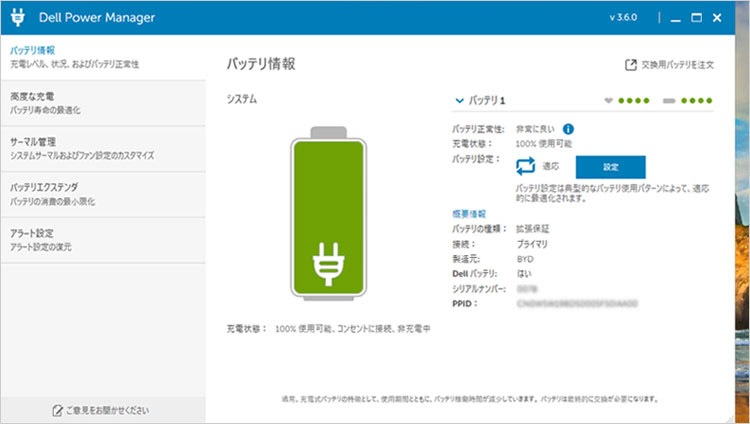750x424 pixels.
Task: Click the 非常に良い health value
Action: [x=535, y=129]
